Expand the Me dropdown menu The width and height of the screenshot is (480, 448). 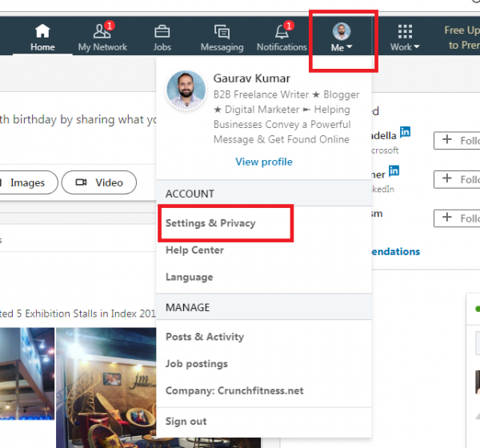[x=342, y=38]
